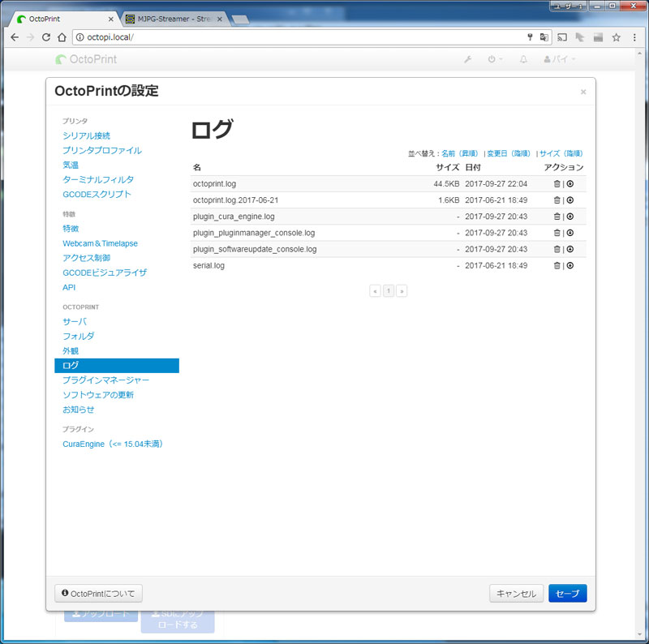
Task: Select page 1 in log pagination
Action: pos(389,291)
